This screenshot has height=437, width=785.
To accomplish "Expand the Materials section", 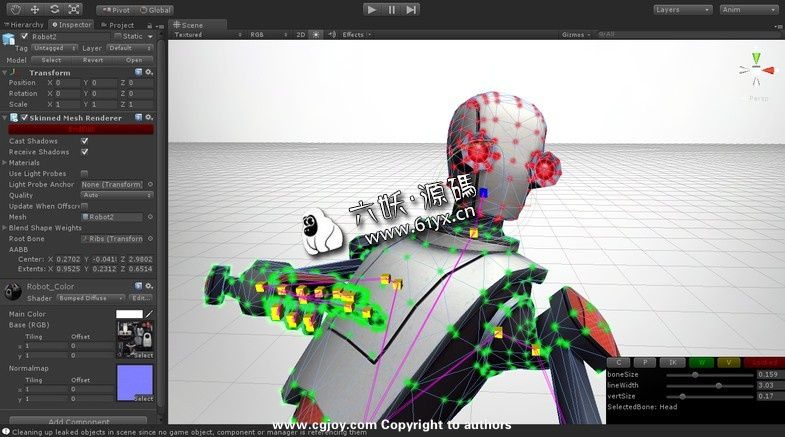I will [4, 163].
